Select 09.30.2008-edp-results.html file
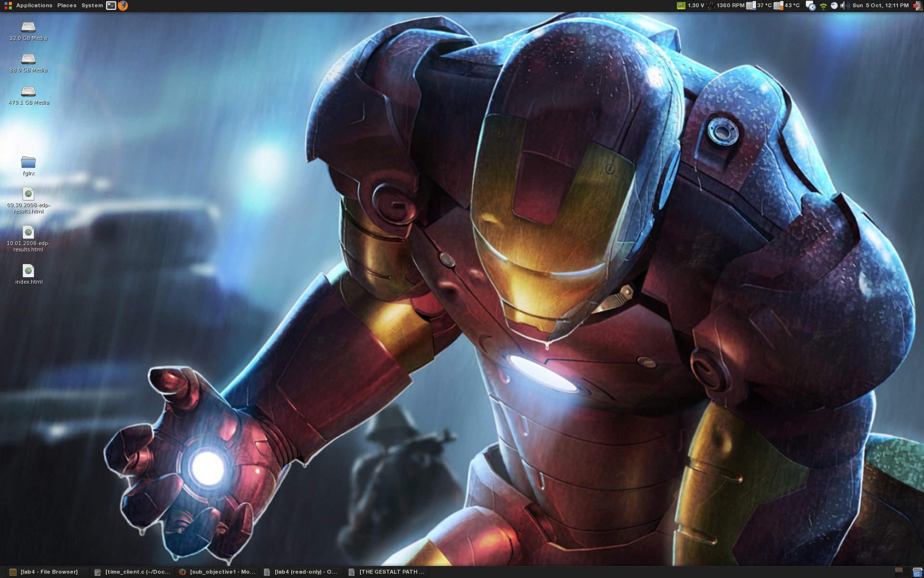924x578 pixels. point(28,195)
